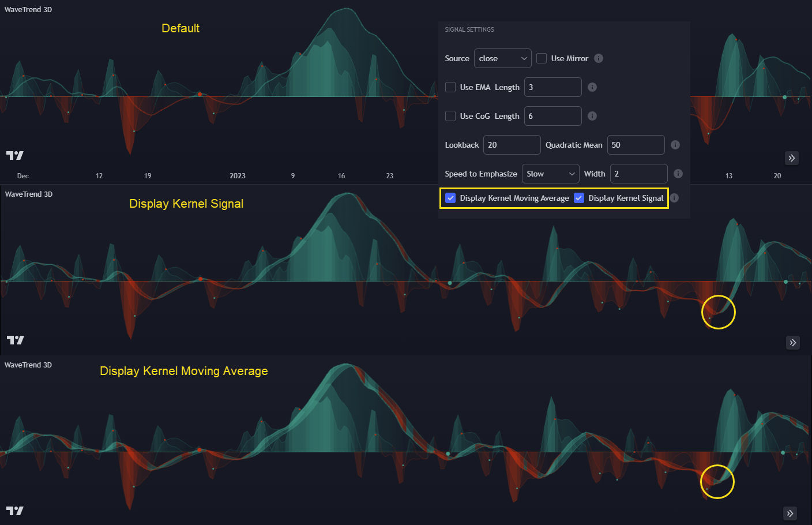This screenshot has height=525, width=812.
Task: Click info icon beside the Width field
Action: point(678,174)
